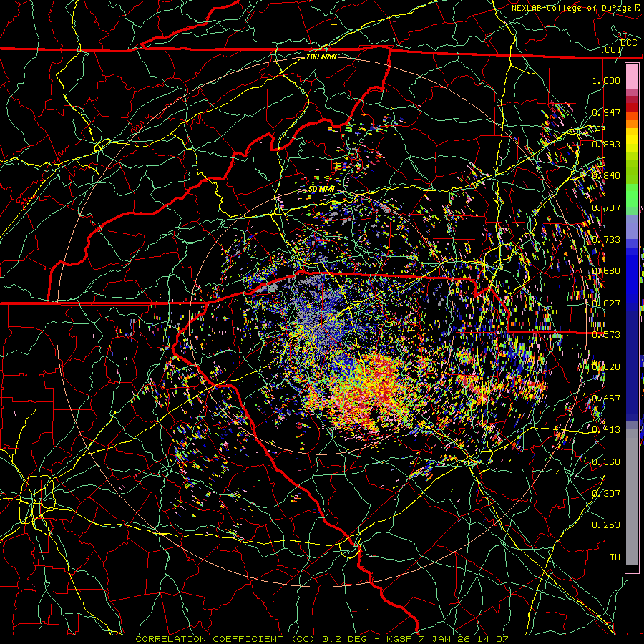Select the 0.307 legend value
The image size is (644, 644).
point(606,494)
